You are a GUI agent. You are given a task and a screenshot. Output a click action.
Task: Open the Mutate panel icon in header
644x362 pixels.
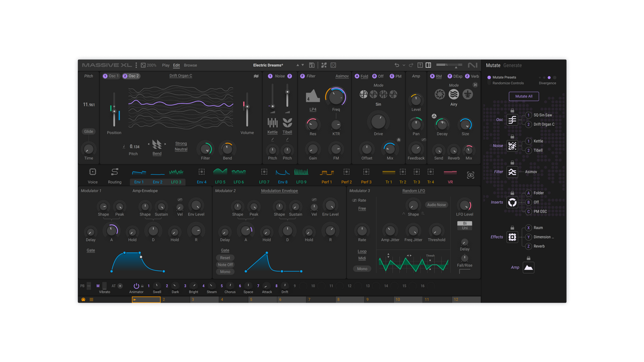pyautogui.click(x=324, y=65)
